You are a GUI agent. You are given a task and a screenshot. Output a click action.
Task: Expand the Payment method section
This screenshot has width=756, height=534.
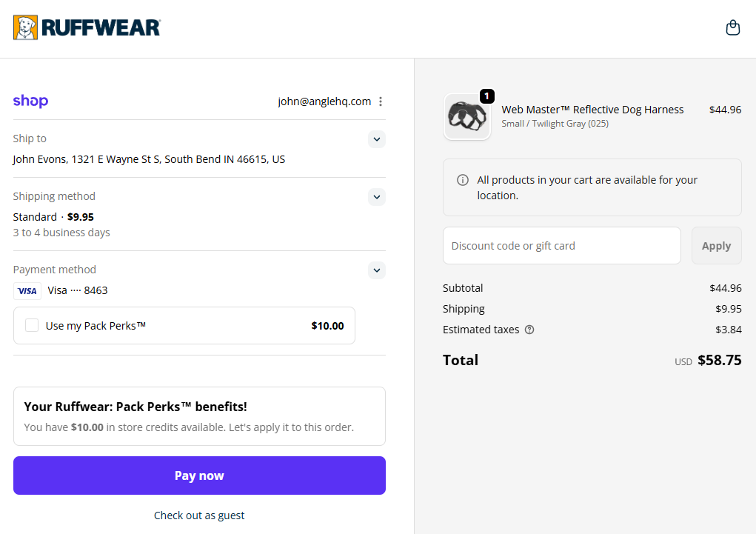(x=377, y=270)
